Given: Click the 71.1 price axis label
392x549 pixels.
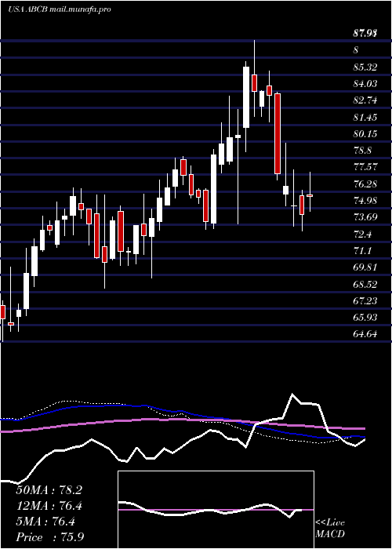Looking at the screenshot, I should [362, 251].
